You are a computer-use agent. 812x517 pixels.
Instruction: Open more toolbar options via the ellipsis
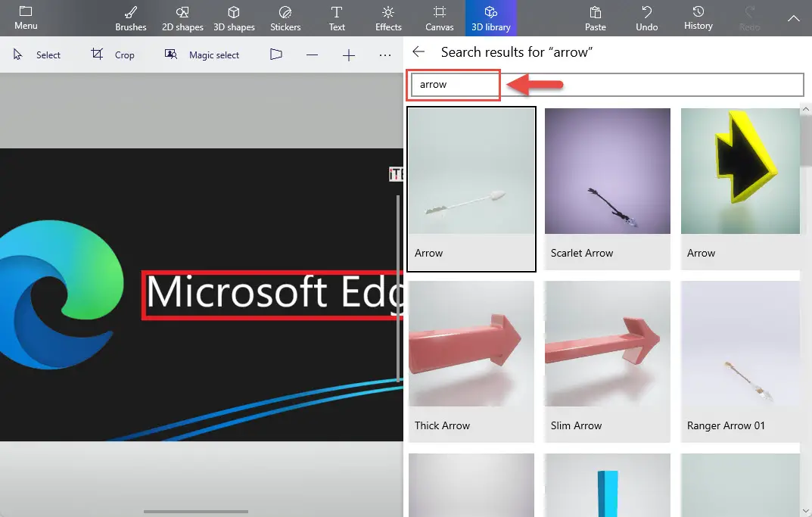[x=384, y=54]
